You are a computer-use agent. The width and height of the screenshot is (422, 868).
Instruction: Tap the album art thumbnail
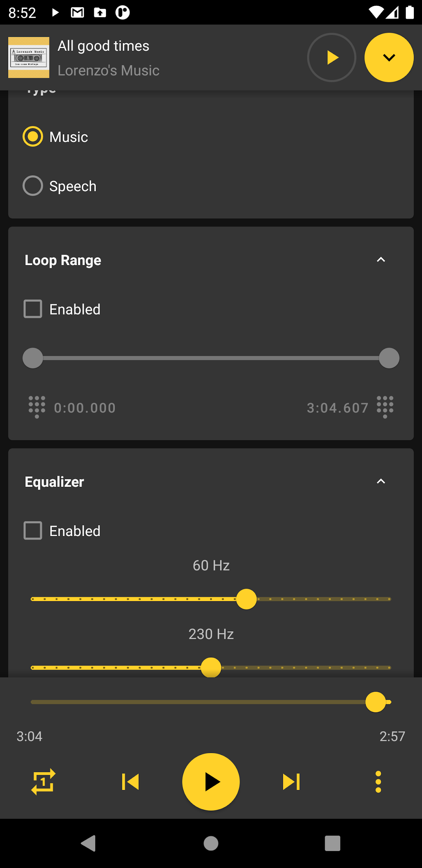[29, 57]
